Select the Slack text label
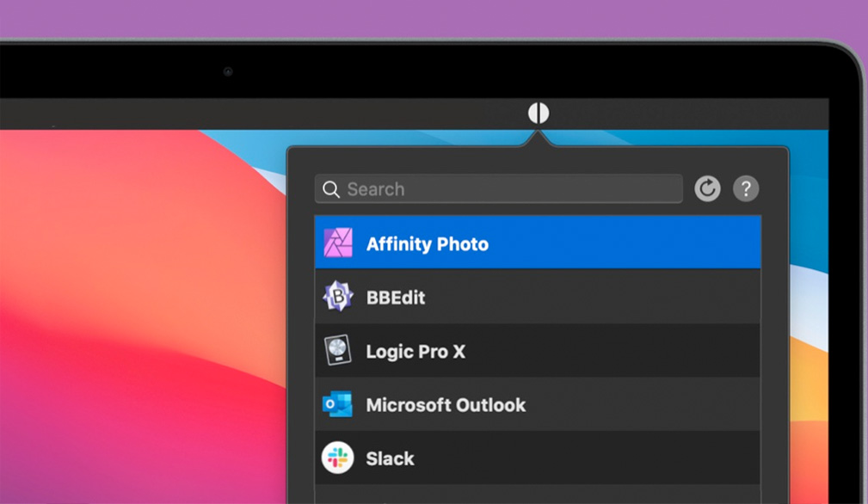Screen dimensions: 868x504 (x=391, y=458)
